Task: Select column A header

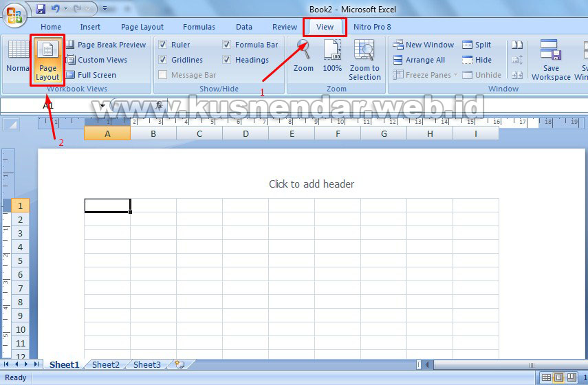Action: coord(107,134)
